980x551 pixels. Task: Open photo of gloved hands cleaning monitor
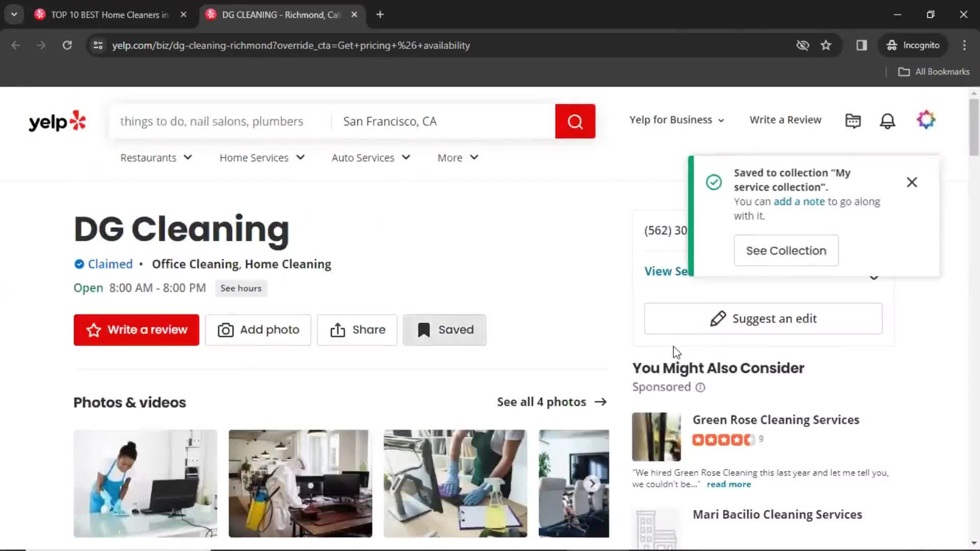point(455,484)
